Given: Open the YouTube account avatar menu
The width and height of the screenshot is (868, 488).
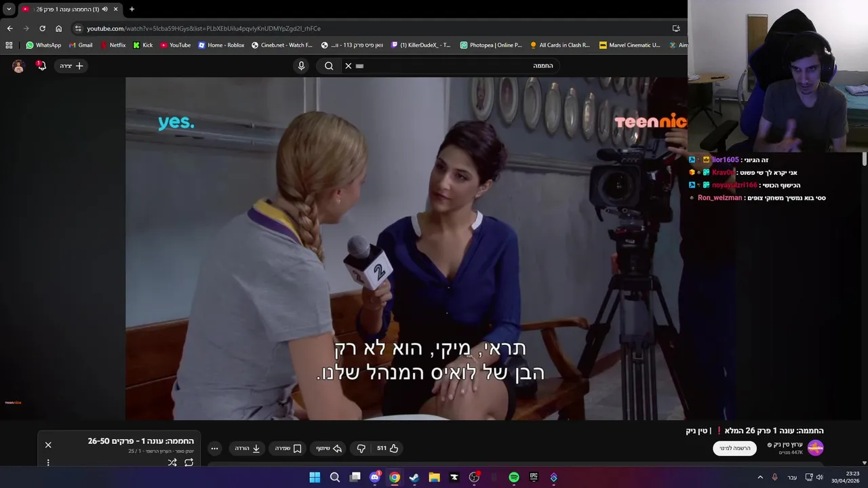Looking at the screenshot, I should (18, 66).
